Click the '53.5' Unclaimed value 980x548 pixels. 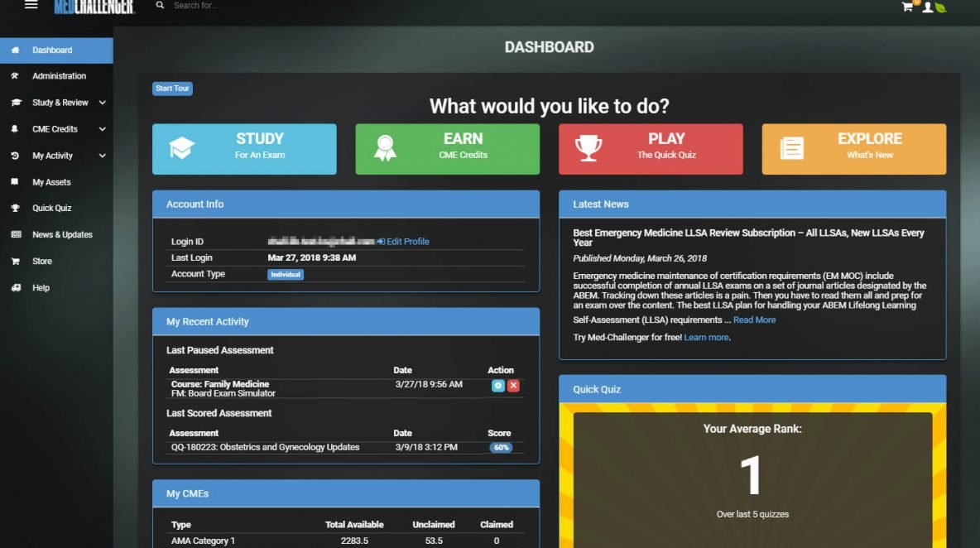point(434,541)
